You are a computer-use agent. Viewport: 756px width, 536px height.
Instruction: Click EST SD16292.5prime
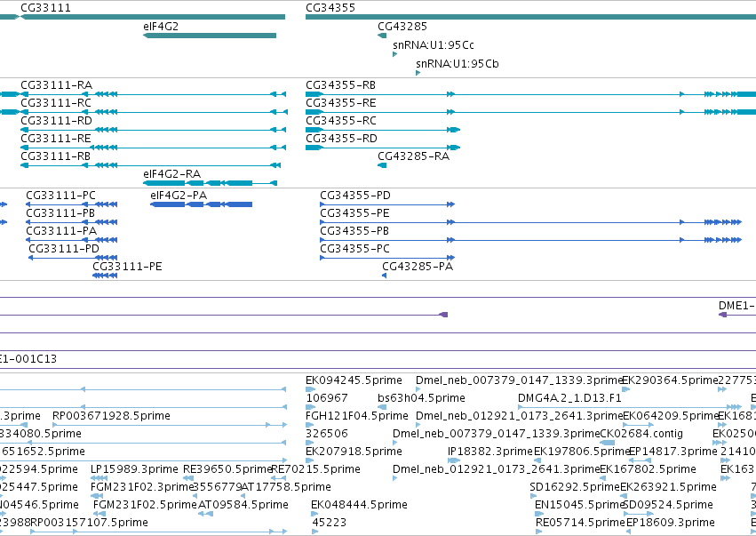point(574,487)
